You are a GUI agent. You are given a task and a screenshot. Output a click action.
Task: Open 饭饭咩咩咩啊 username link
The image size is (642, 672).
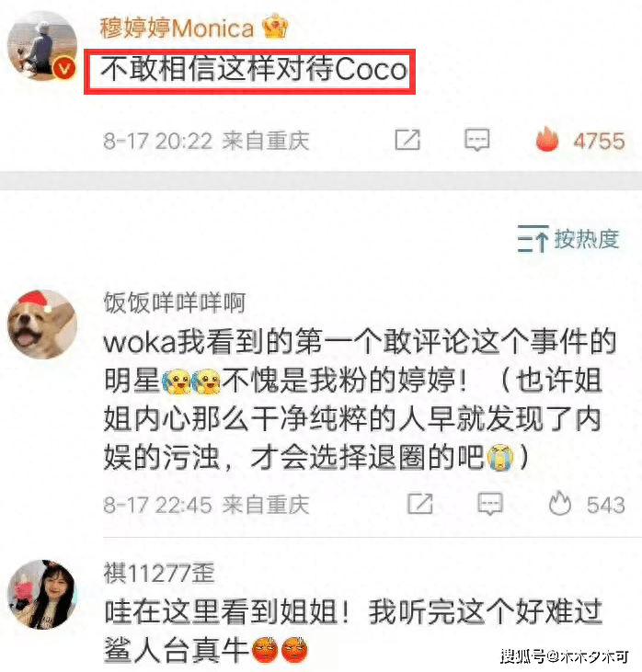point(175,302)
